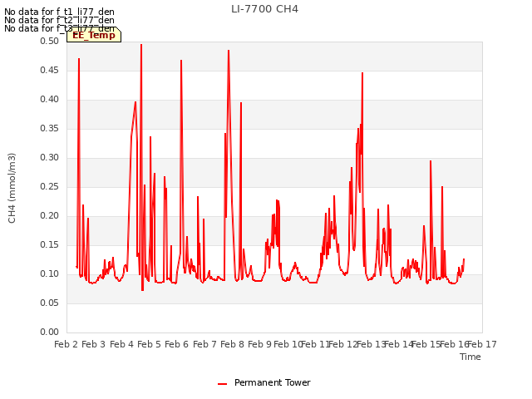Viewport: 532px width, 399px height.
Task: Click the Feb 8 x-axis label
Action: coord(232,344)
